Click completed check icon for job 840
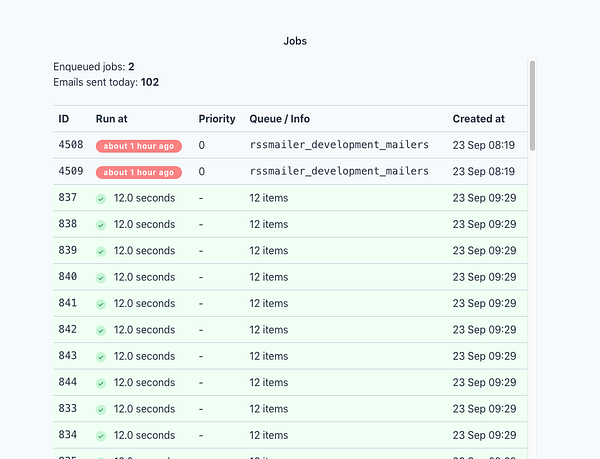This screenshot has width=600, height=459. click(101, 278)
